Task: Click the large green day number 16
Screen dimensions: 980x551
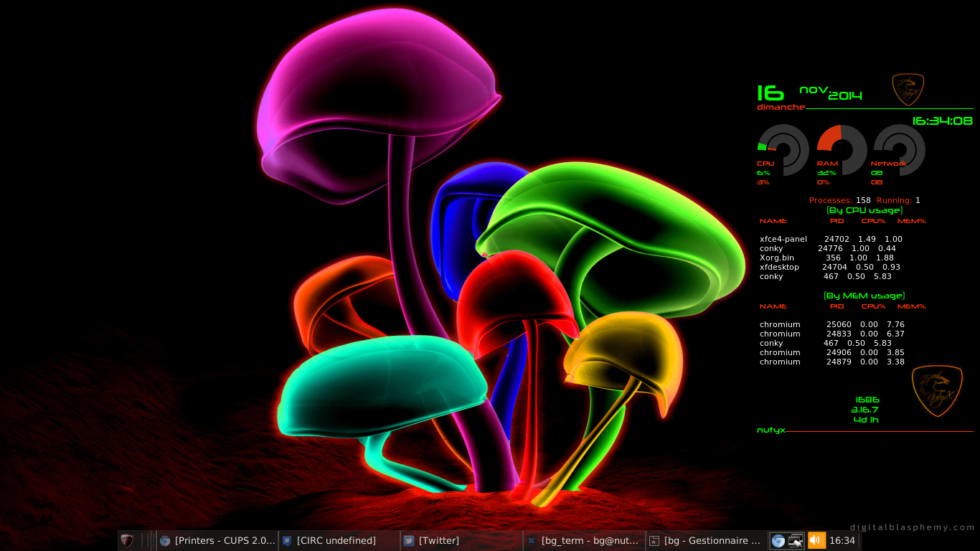Action: click(771, 93)
